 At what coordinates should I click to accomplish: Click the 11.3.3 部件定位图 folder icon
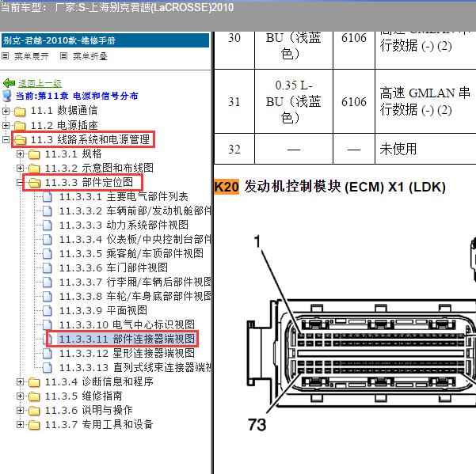pos(34,183)
